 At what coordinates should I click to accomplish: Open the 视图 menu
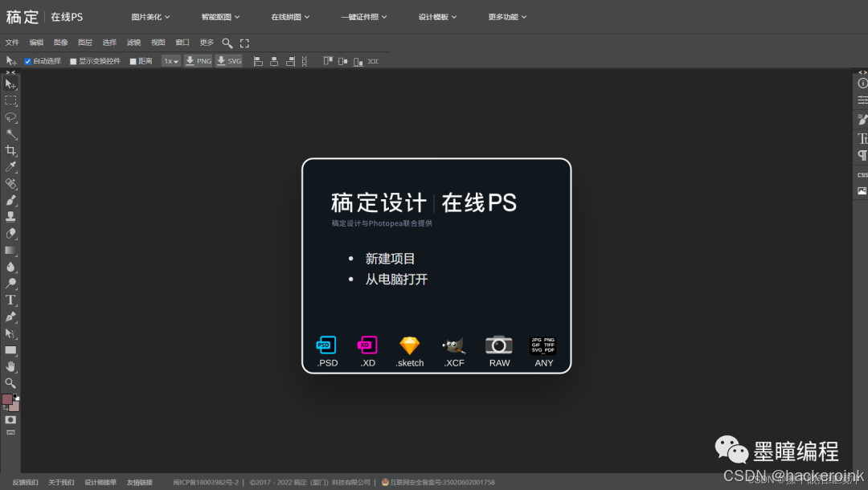point(158,43)
